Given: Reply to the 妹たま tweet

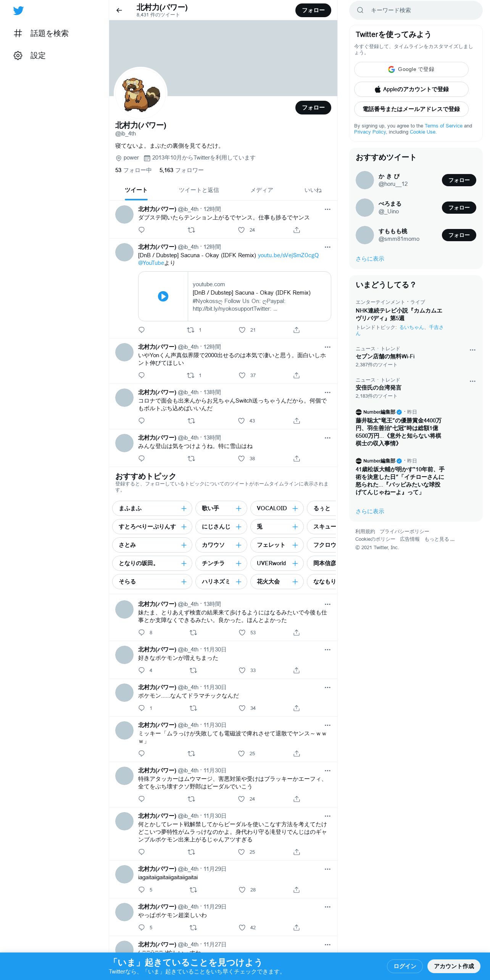Looking at the screenshot, I should (142, 632).
